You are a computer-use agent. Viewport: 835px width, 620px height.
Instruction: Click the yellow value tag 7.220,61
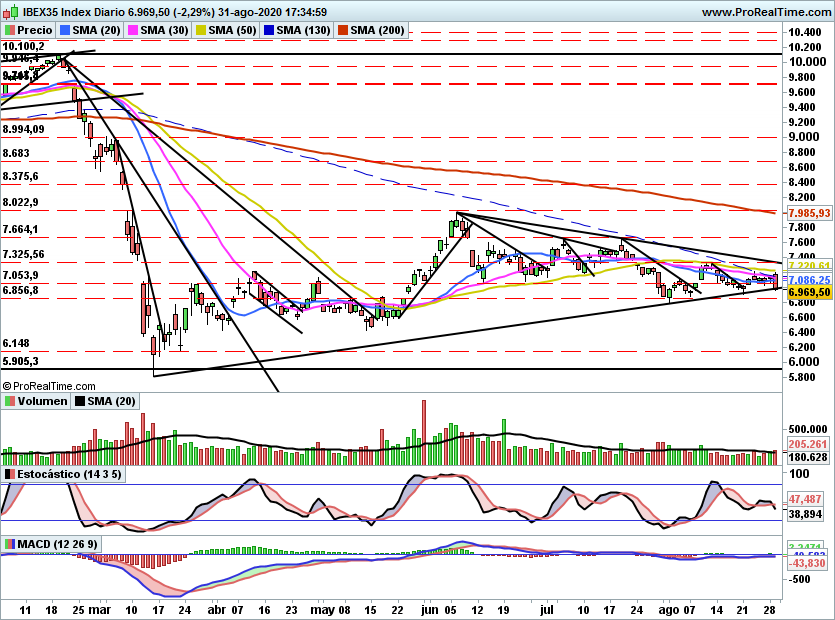(x=809, y=266)
